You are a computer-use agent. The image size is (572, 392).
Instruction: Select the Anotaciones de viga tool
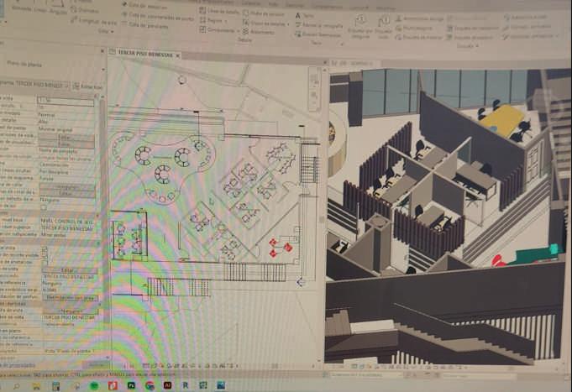click(x=419, y=18)
